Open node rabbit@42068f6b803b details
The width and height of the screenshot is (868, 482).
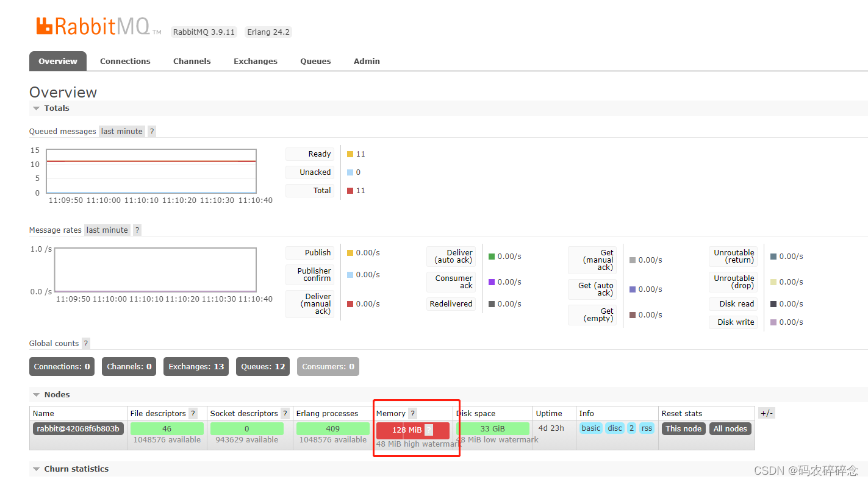[x=78, y=428]
